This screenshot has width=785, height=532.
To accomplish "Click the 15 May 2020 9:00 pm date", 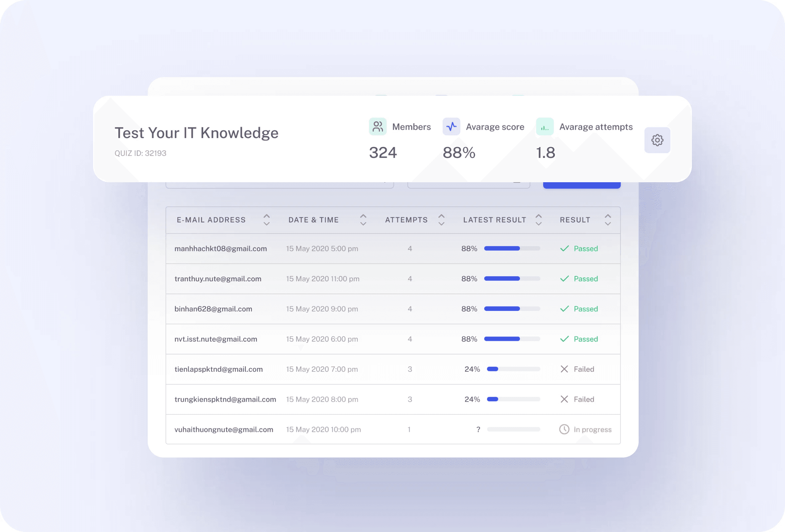I will pyautogui.click(x=322, y=309).
